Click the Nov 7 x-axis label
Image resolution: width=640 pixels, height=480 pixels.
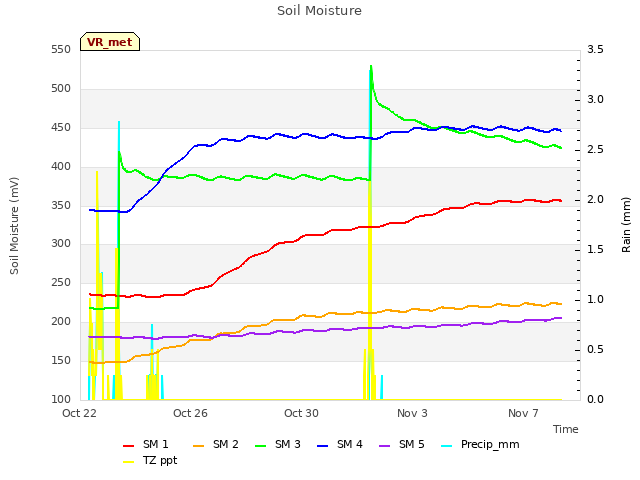click(x=523, y=413)
